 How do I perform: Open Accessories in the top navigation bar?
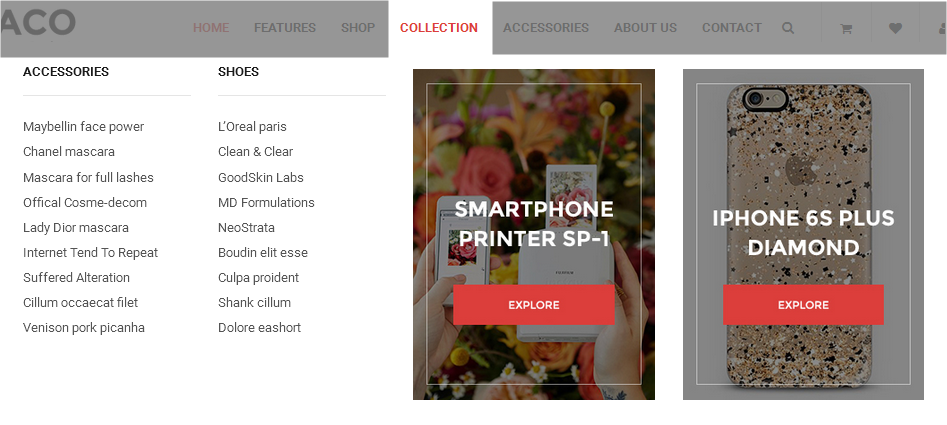[x=545, y=28]
